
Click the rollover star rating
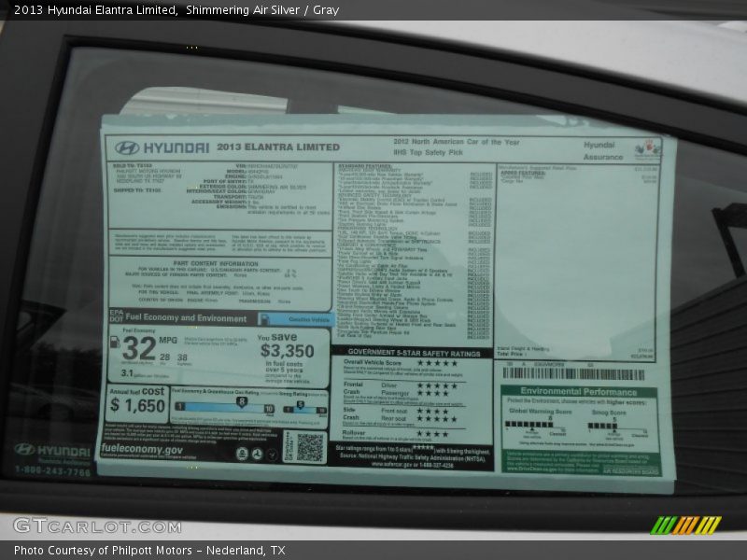tap(431, 433)
